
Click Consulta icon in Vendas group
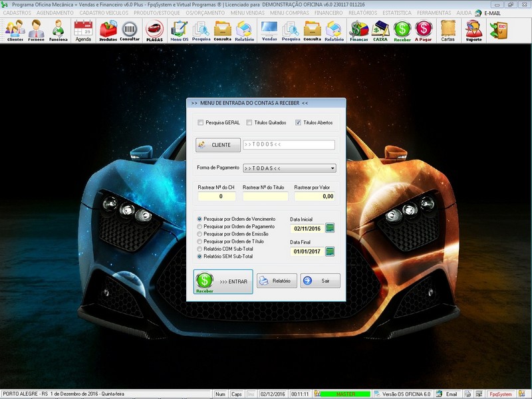[x=312, y=31]
